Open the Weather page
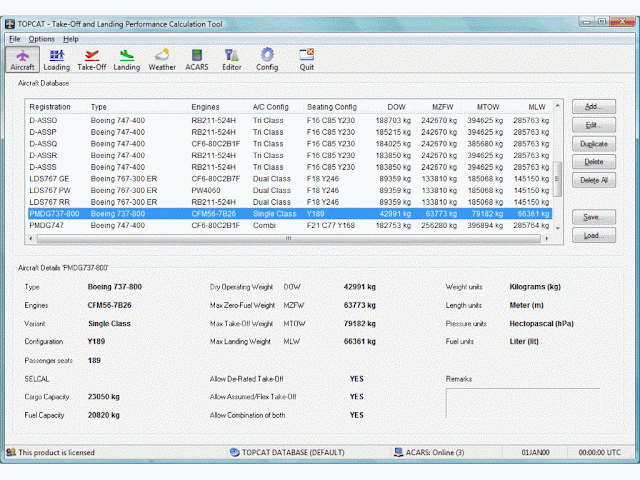Viewport: 640px width, 480px height. [x=162, y=60]
